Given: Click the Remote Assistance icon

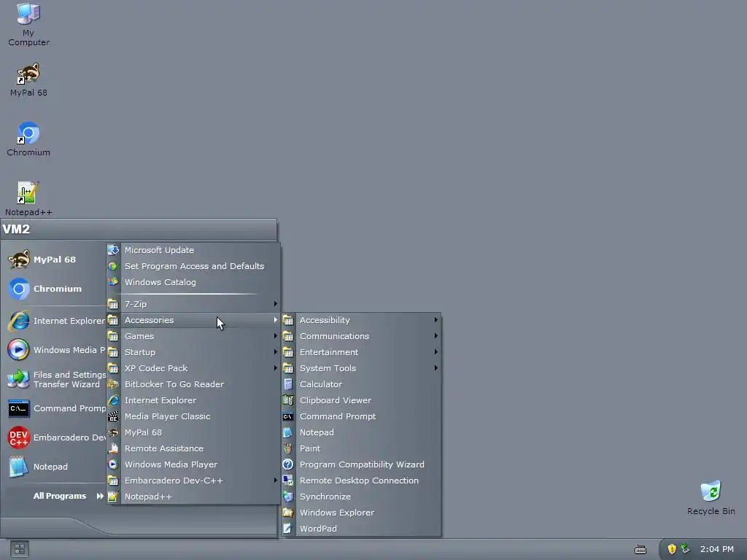Looking at the screenshot, I should (x=113, y=448).
